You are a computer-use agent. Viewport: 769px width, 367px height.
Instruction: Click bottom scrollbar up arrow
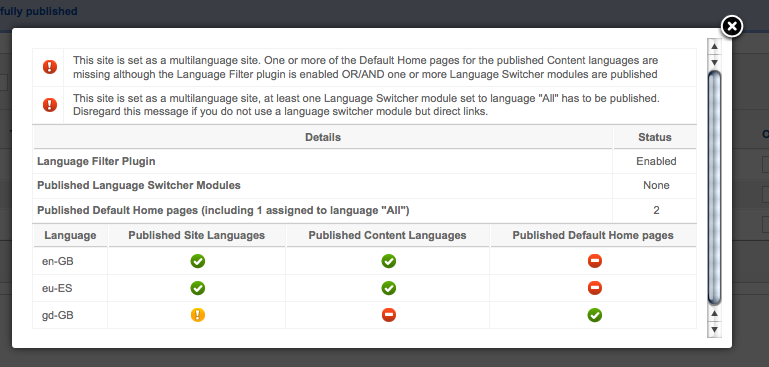tap(714, 314)
